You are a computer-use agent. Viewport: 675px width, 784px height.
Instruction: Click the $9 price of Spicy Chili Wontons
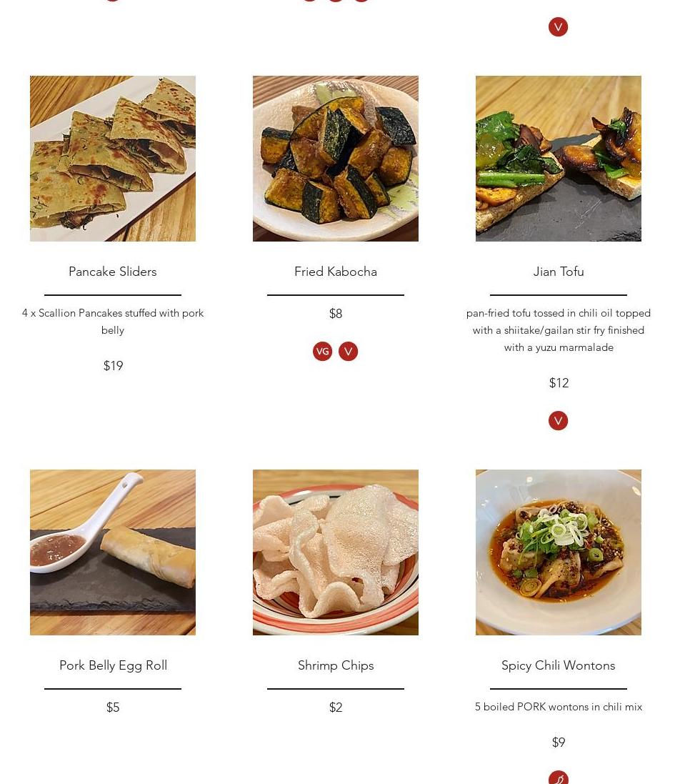pos(559,742)
